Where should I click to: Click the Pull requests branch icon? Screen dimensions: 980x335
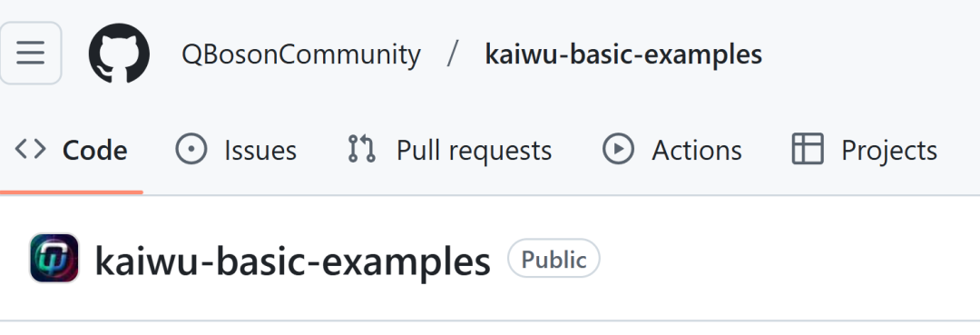click(x=362, y=150)
